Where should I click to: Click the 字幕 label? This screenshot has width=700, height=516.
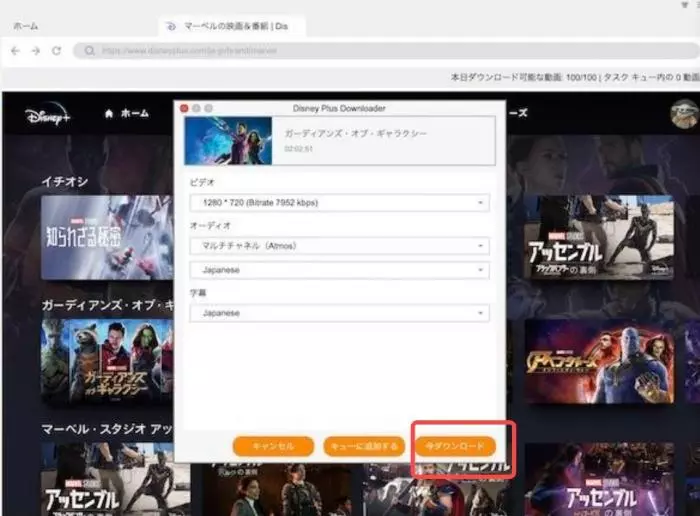coord(198,293)
